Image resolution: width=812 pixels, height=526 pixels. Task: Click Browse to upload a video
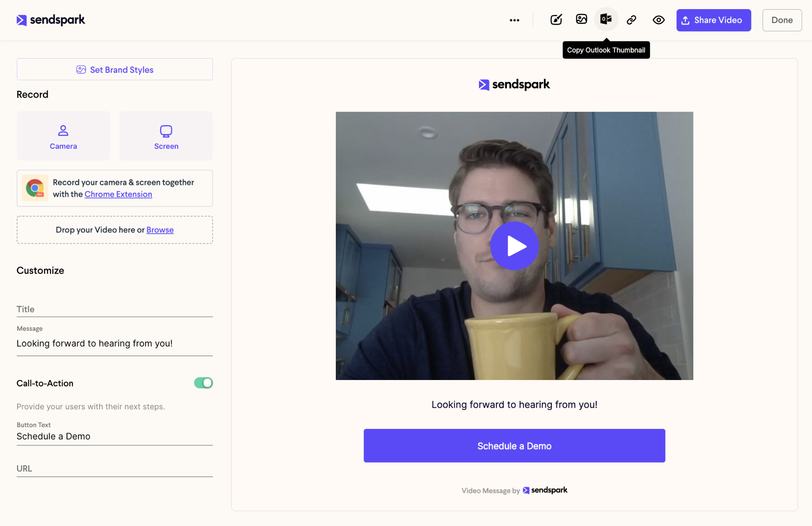160,230
